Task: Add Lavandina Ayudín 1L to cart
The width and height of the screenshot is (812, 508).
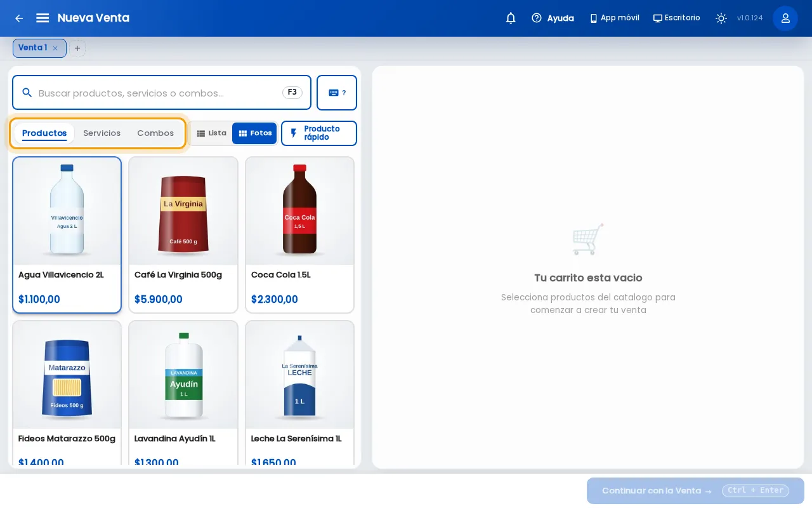Action: pyautogui.click(x=183, y=394)
